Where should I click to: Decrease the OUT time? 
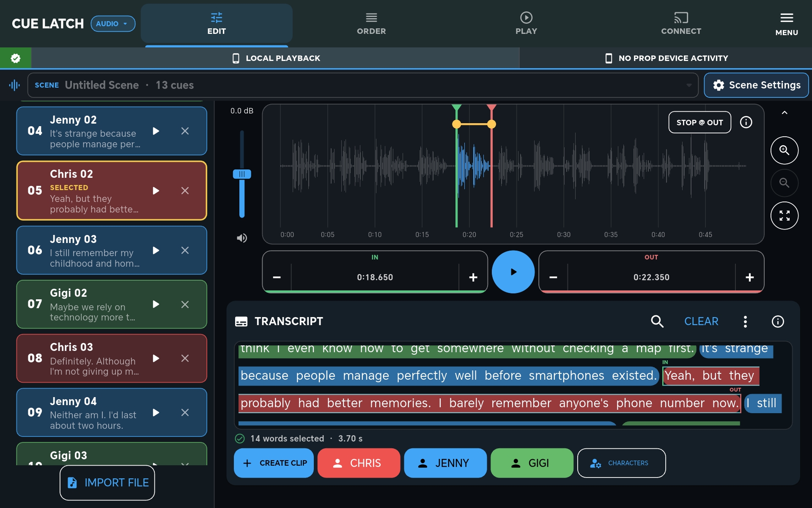click(x=553, y=277)
